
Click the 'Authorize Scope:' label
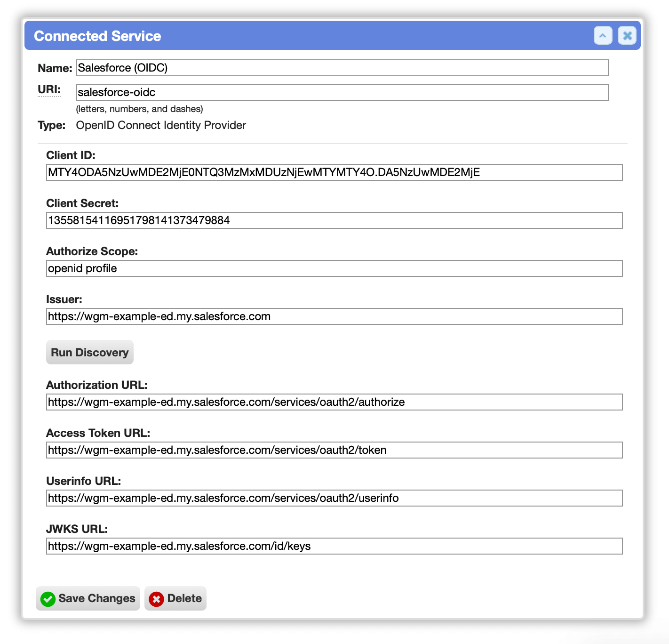(92, 251)
